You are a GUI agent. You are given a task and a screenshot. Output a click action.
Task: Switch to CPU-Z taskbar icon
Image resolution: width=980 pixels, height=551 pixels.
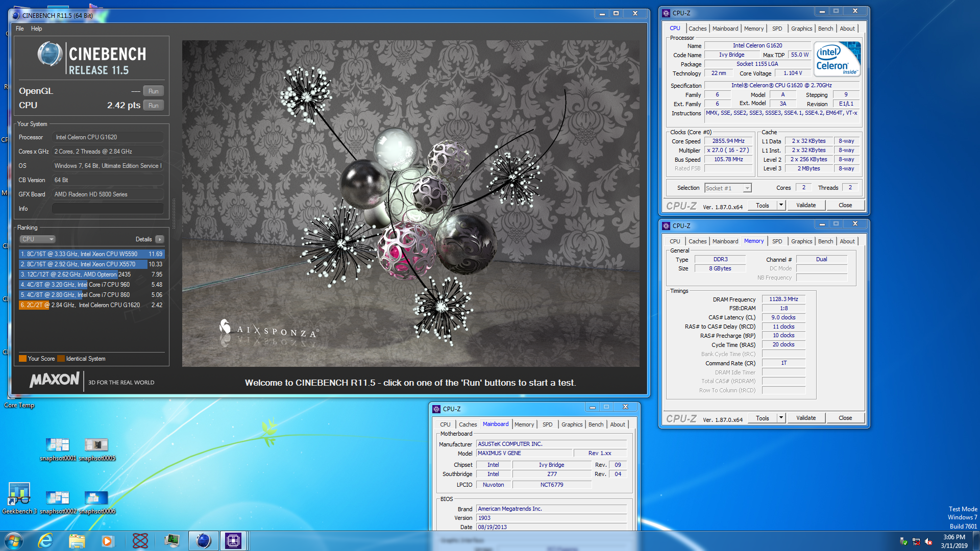click(x=233, y=540)
